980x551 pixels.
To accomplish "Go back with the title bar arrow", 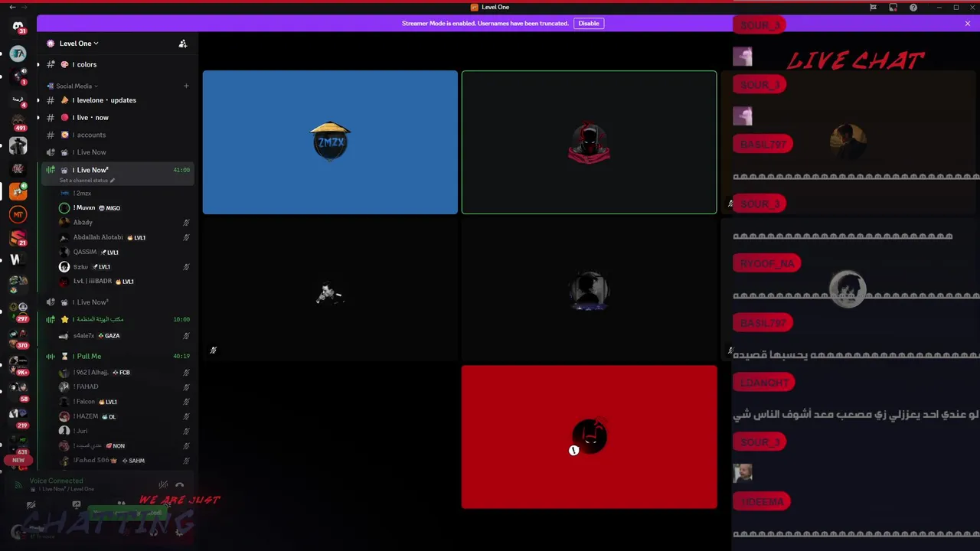I will tap(12, 7).
